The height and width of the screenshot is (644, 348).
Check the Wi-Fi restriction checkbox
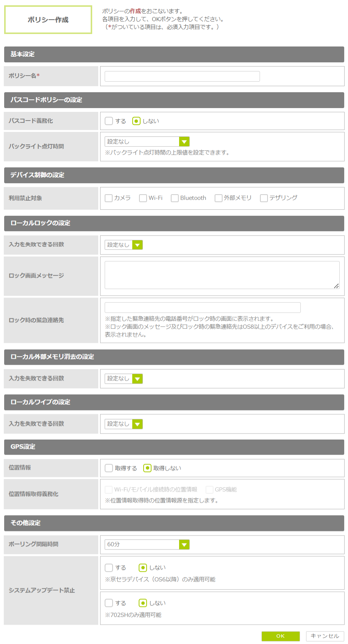[143, 198]
